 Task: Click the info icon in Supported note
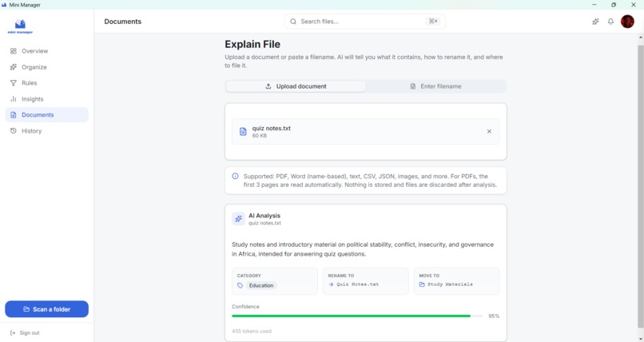[235, 176]
